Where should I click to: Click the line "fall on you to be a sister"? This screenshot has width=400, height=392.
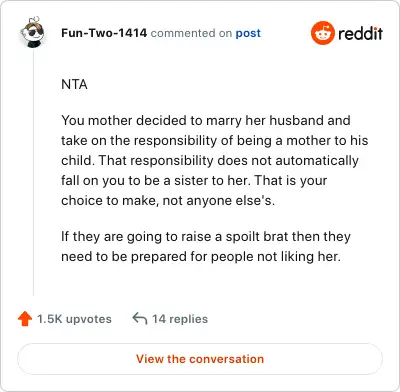(194, 181)
